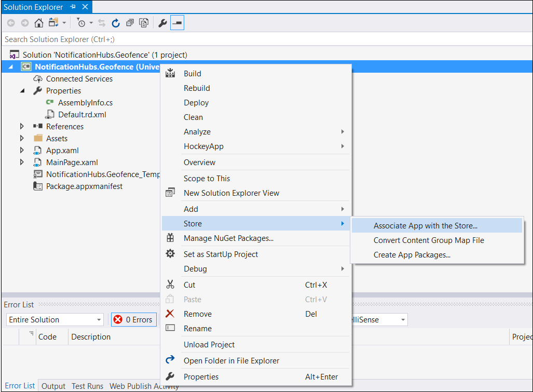Click the Manage NuGet Packages icon
533x392 pixels.
pos(170,238)
